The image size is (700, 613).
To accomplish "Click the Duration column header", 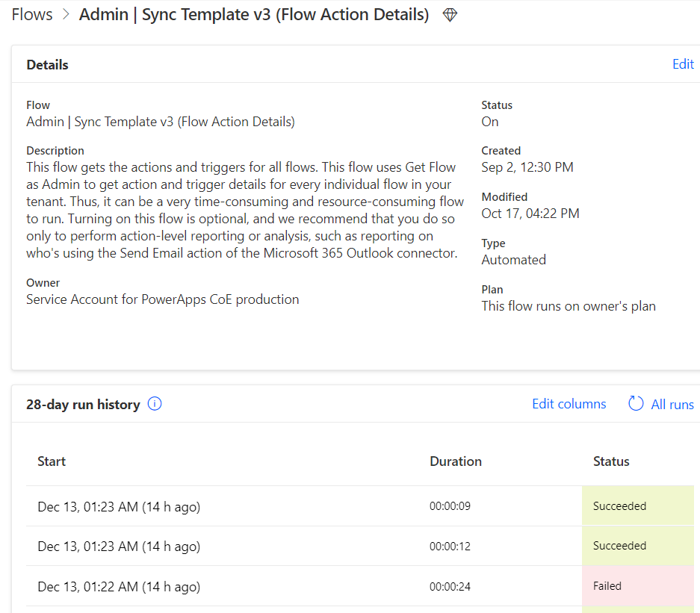I will (x=456, y=461).
